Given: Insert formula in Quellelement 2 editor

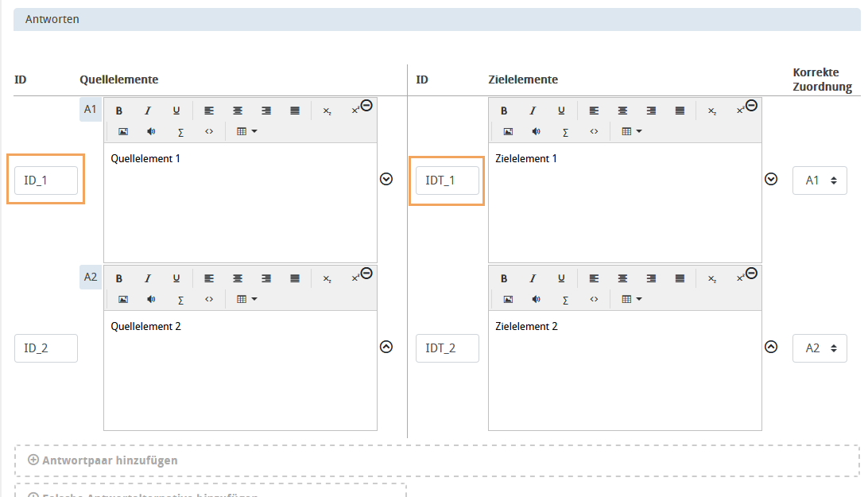Looking at the screenshot, I should [x=180, y=300].
